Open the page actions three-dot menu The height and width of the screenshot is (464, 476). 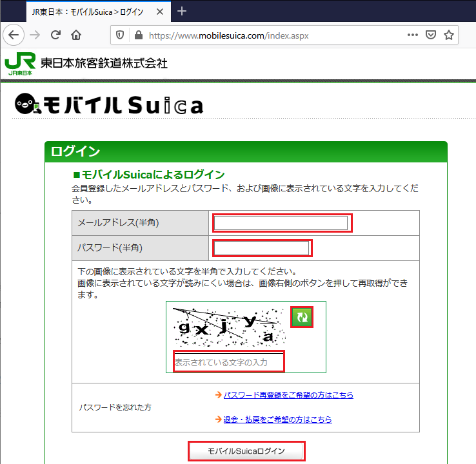413,35
